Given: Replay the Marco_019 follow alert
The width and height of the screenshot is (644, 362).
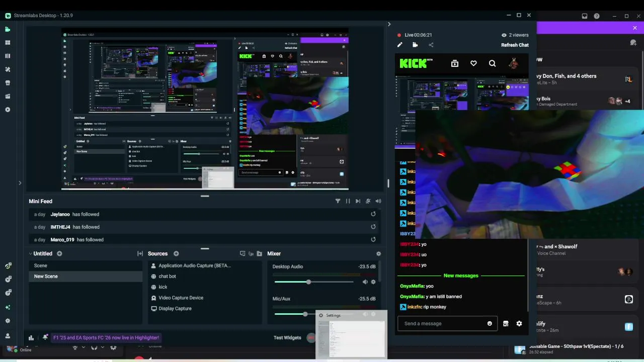Looking at the screenshot, I should [x=373, y=240].
